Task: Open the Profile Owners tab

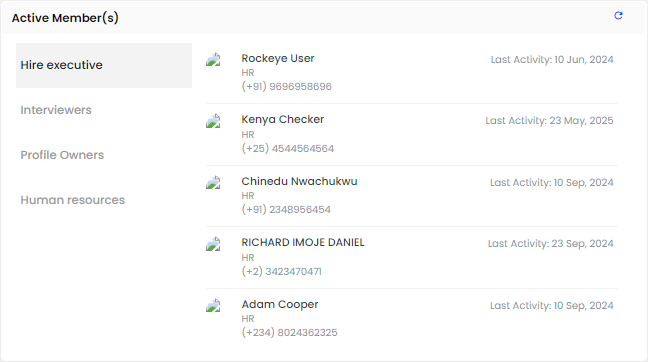Action: pyautogui.click(x=62, y=155)
